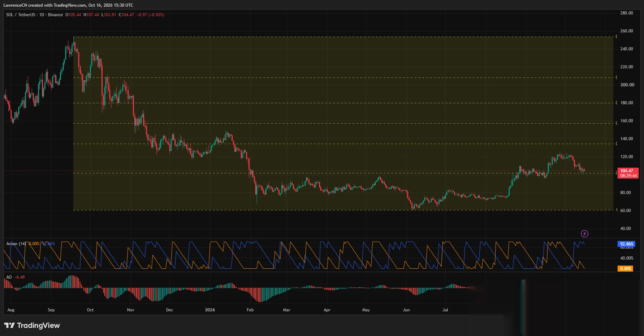644x336 pixels.
Task: Click the AO value -6.49
Action: click(20, 277)
